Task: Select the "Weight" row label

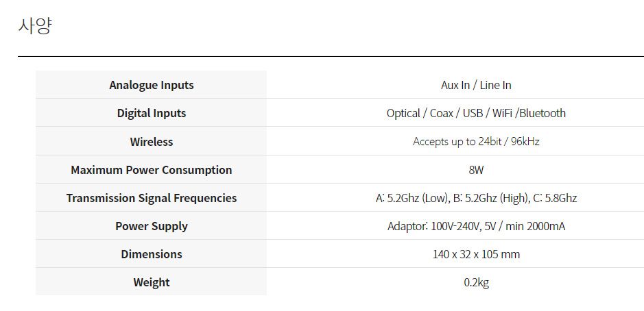Action: [151, 282]
